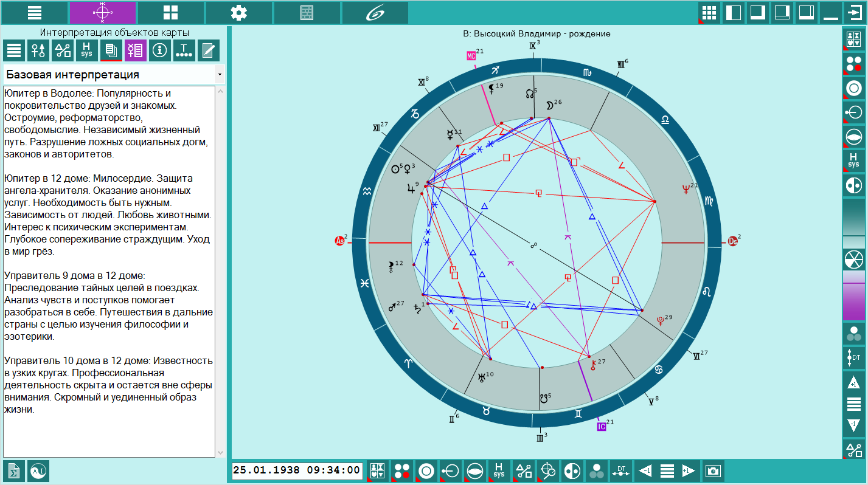The height and width of the screenshot is (485, 868).
Task: Open the info icon in interpretation panel
Action: pos(160,50)
